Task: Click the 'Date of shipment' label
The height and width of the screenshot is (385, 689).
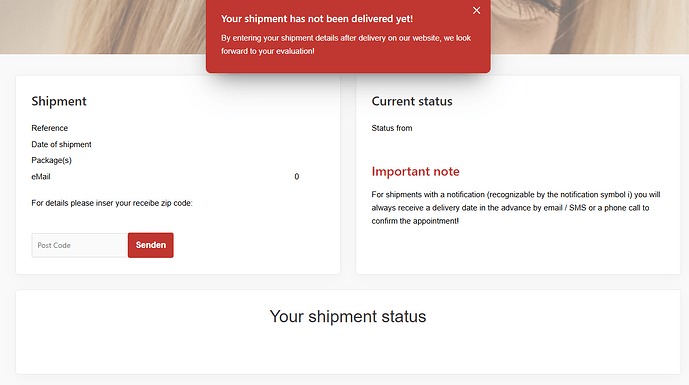Action: tap(62, 144)
